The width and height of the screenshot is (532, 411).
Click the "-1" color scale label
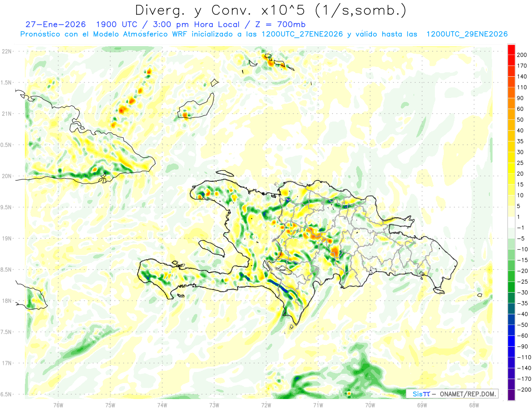(520, 227)
